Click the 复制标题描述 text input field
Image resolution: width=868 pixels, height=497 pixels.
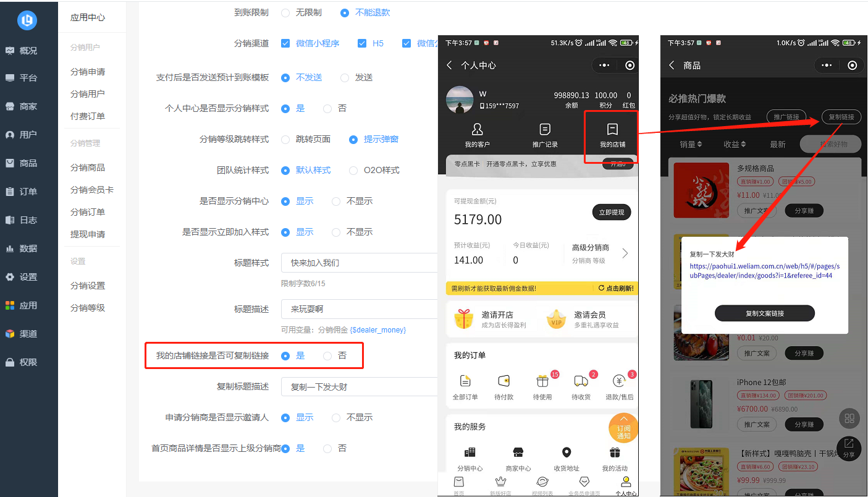pos(359,387)
